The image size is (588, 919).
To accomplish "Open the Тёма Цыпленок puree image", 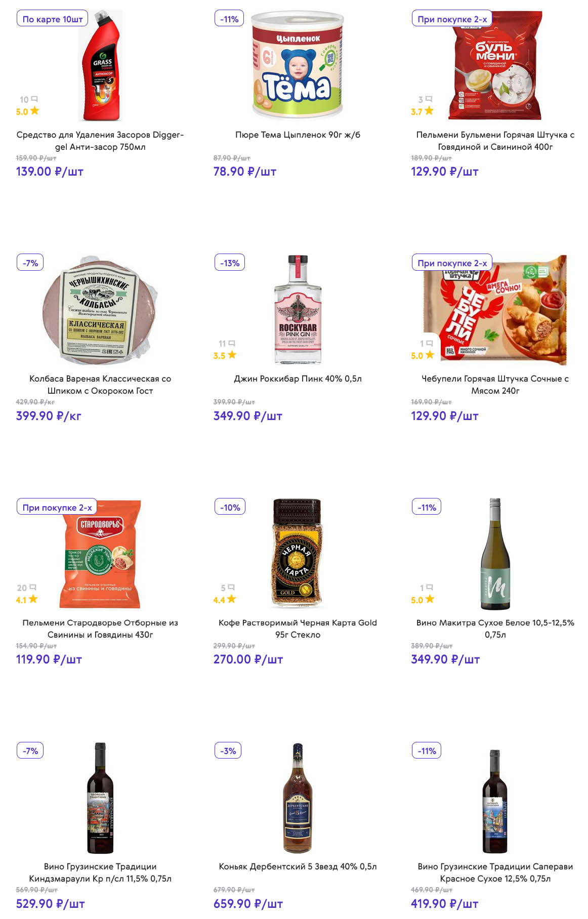I will point(298,66).
